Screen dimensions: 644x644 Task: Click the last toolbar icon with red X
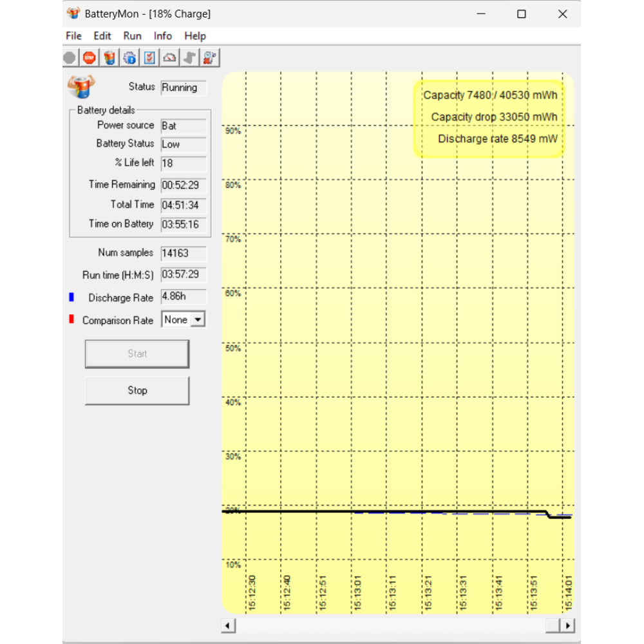[209, 58]
